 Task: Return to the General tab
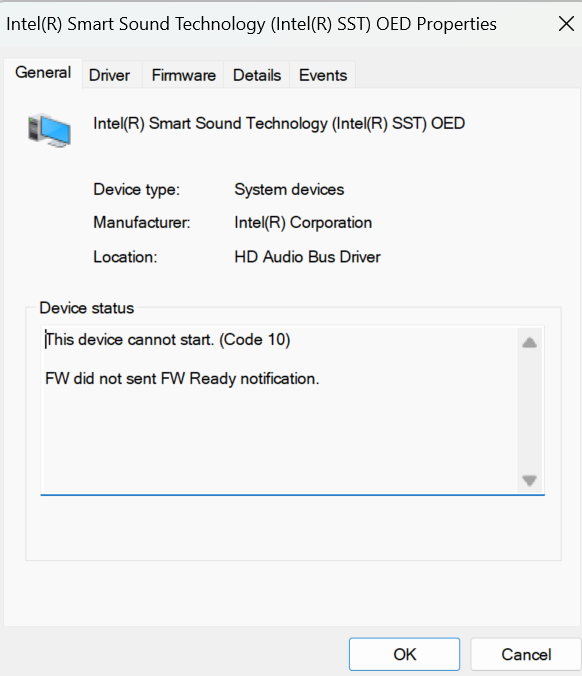coord(43,73)
